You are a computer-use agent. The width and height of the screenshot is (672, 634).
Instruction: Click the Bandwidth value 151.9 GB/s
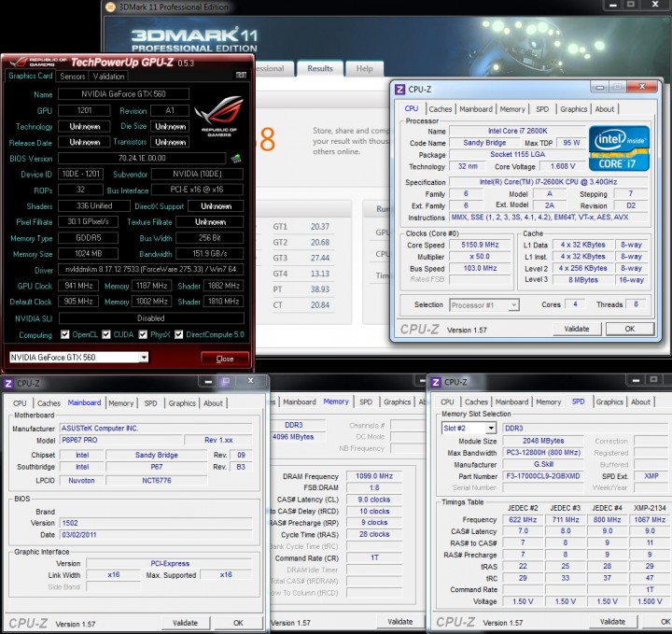(x=210, y=254)
